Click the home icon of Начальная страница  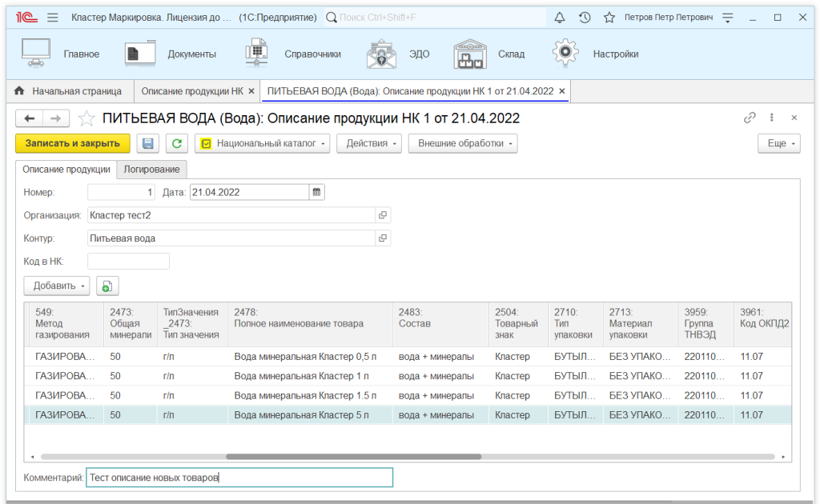19,91
